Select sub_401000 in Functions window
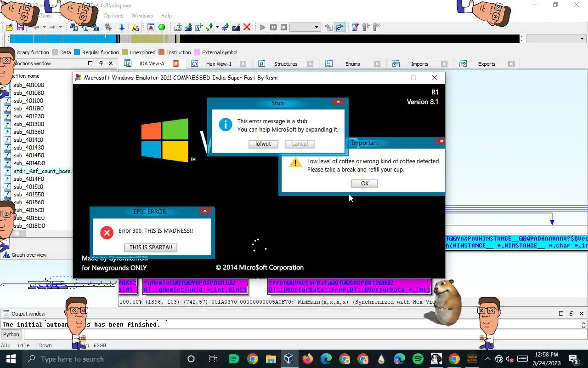Image resolution: width=588 pixels, height=368 pixels. [x=28, y=85]
